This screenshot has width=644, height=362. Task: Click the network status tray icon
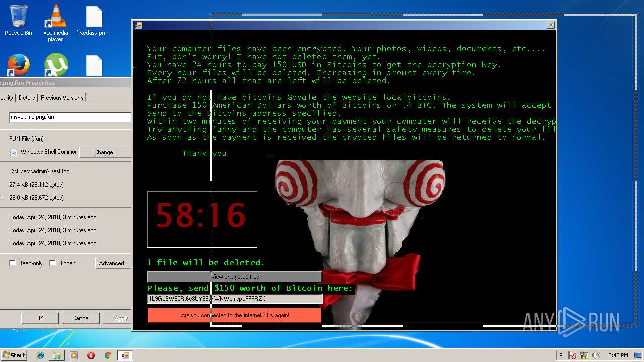click(x=584, y=355)
